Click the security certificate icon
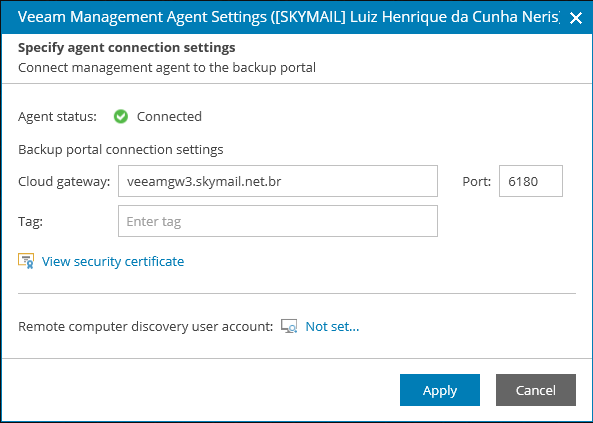This screenshot has width=593, height=423. (26, 261)
